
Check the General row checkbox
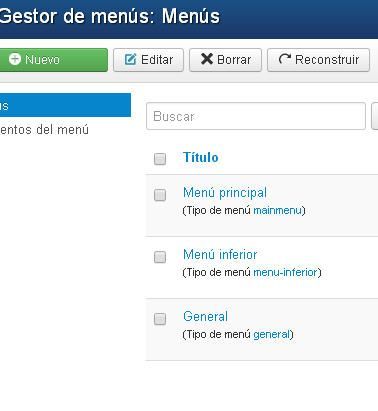click(160, 319)
